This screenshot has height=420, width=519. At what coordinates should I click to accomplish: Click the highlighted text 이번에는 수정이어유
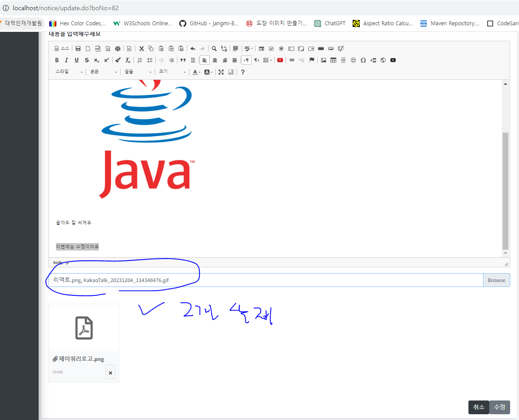(77, 247)
